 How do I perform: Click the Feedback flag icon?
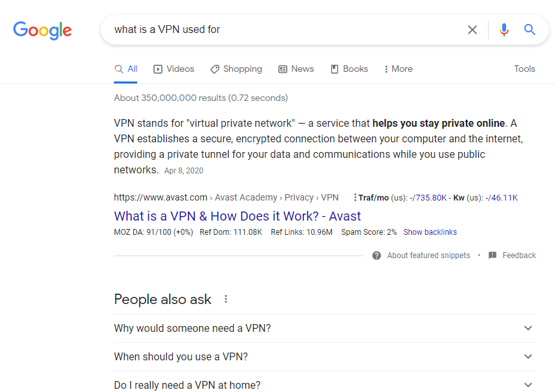tap(493, 256)
